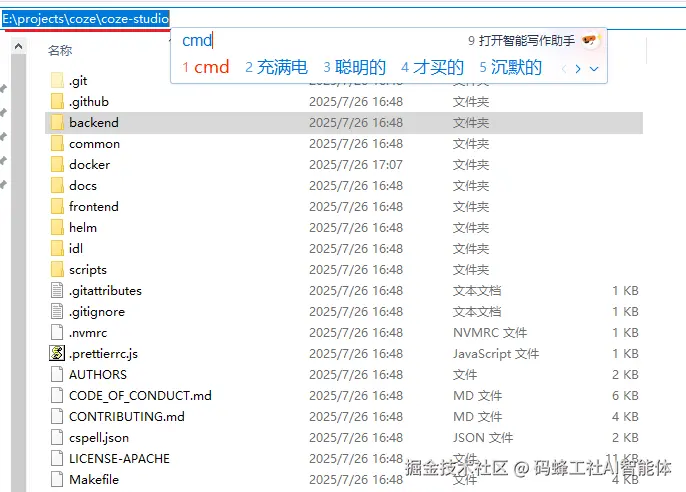Select the scripts folder icon
686x492 pixels.
(57, 269)
